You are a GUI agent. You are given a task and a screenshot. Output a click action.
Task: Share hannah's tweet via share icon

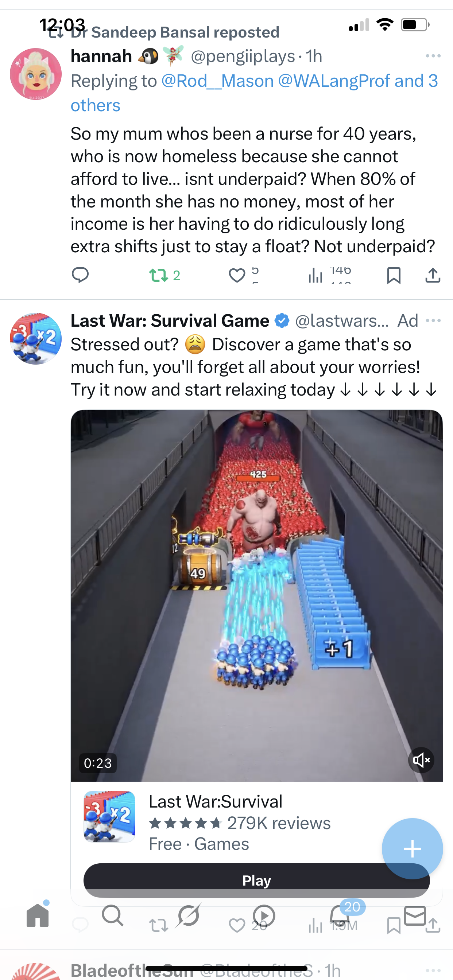click(433, 275)
